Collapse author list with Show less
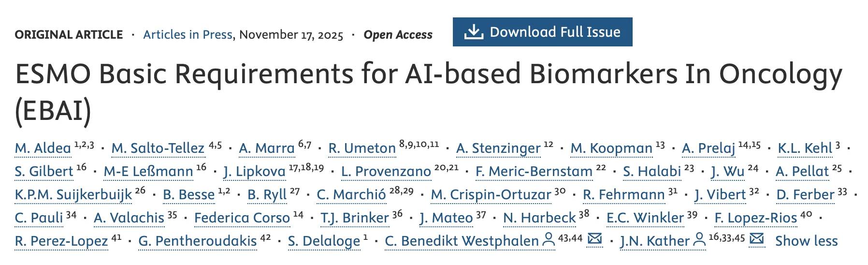Image resolution: width=868 pixels, height=265 pixels. (x=806, y=241)
